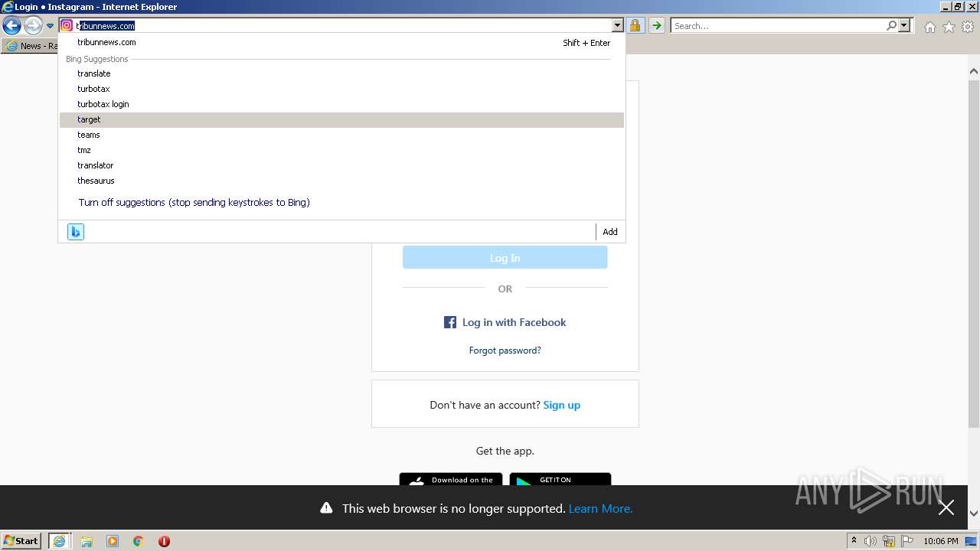Switch to the News tab
The image size is (980, 551).
(31, 46)
